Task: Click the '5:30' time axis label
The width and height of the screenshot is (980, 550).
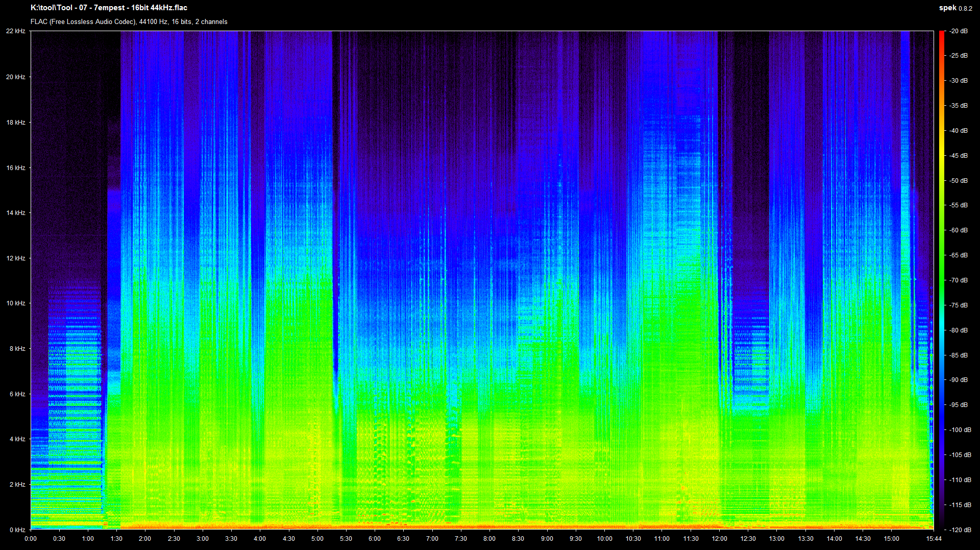Action: pos(346,539)
